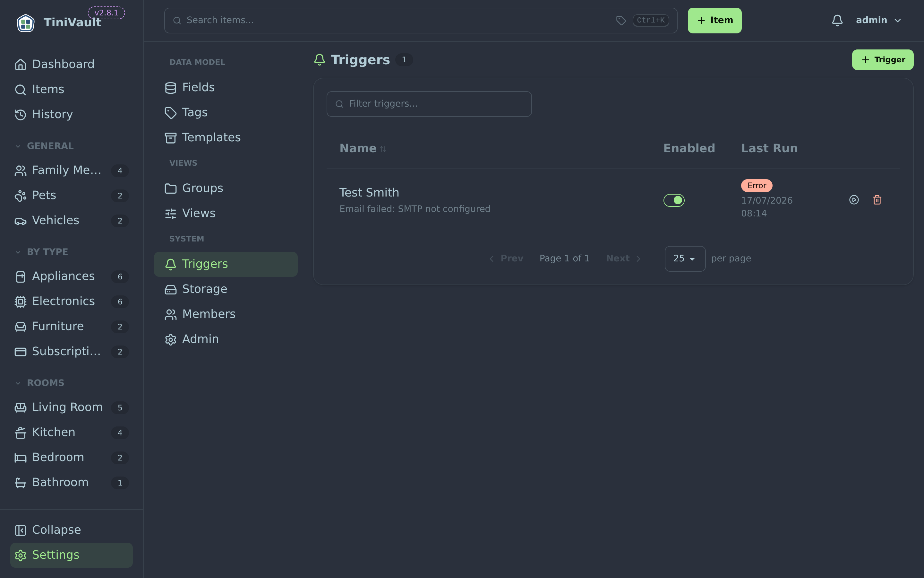Click the Storage drive icon

(171, 289)
